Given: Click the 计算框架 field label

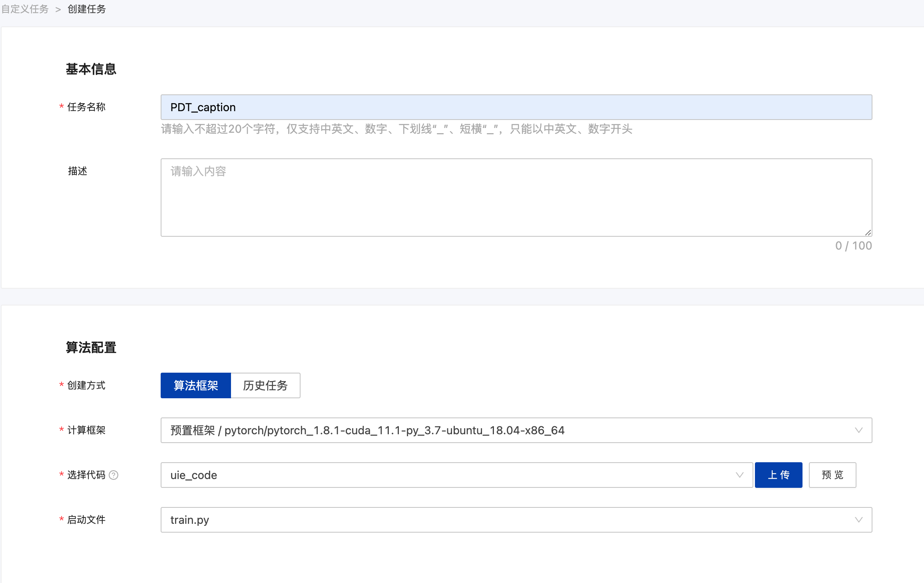Looking at the screenshot, I should pos(86,430).
